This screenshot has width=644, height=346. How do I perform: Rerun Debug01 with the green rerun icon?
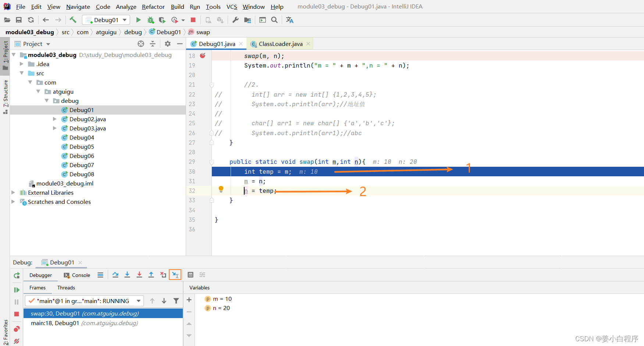click(17, 275)
